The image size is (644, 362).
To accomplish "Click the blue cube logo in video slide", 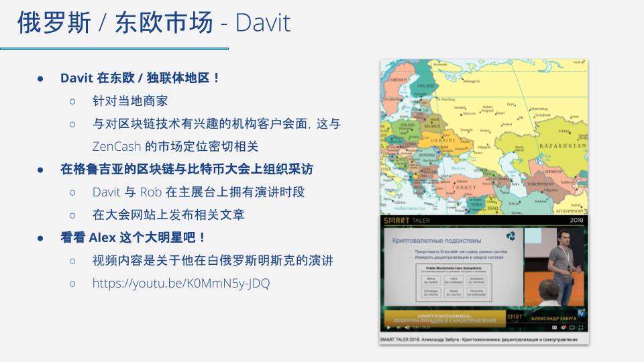I will [511, 236].
